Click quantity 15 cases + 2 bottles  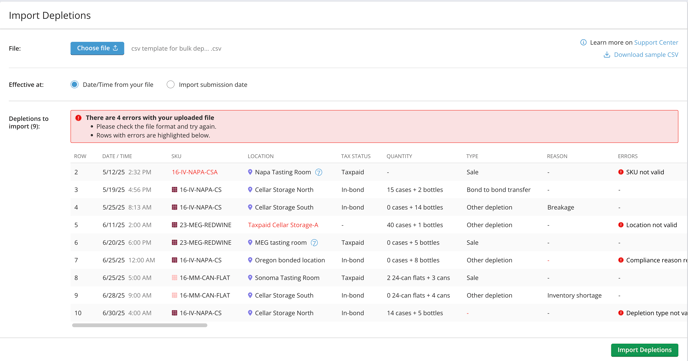[415, 190]
